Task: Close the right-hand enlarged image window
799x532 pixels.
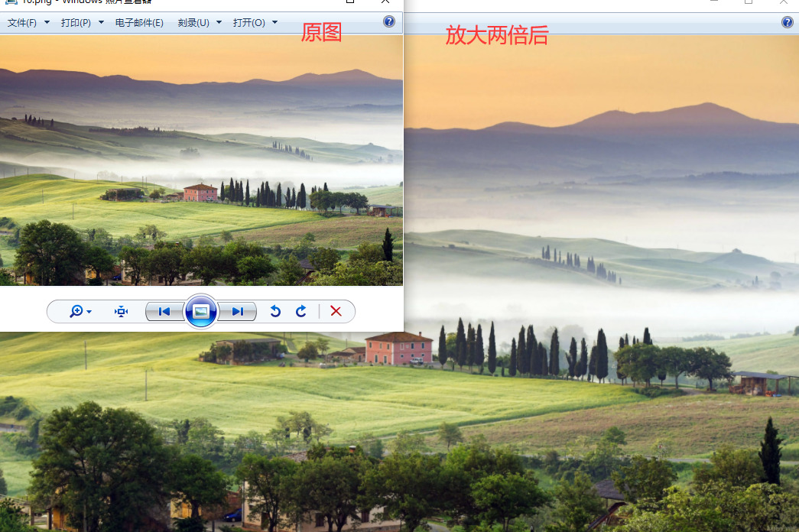Action: coord(783,2)
